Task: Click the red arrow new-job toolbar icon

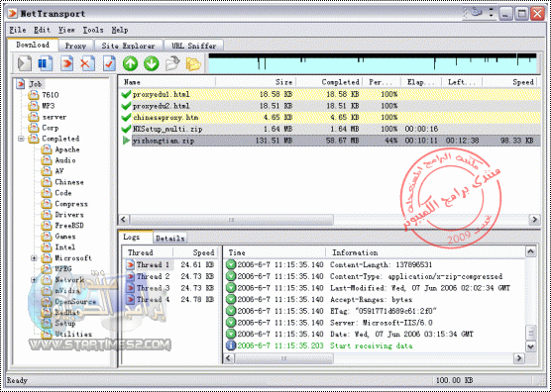Action: point(66,64)
